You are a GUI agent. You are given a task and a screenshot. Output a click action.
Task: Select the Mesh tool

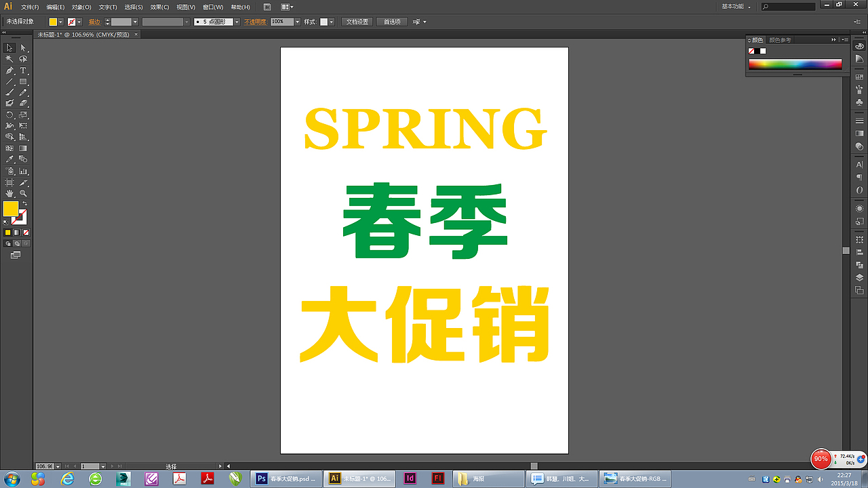click(x=9, y=148)
